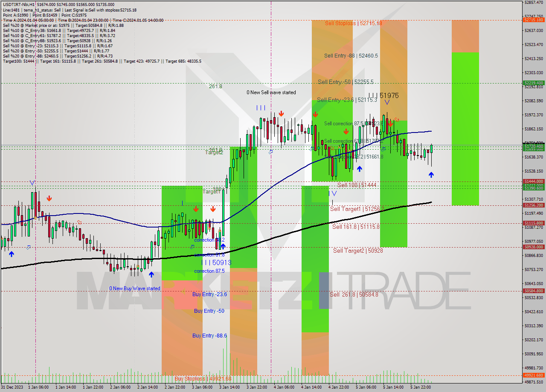Screen dimensions: 546x392
Task: Select the 'Sell 261.8 | 50584.8' label
Action: click(x=354, y=294)
